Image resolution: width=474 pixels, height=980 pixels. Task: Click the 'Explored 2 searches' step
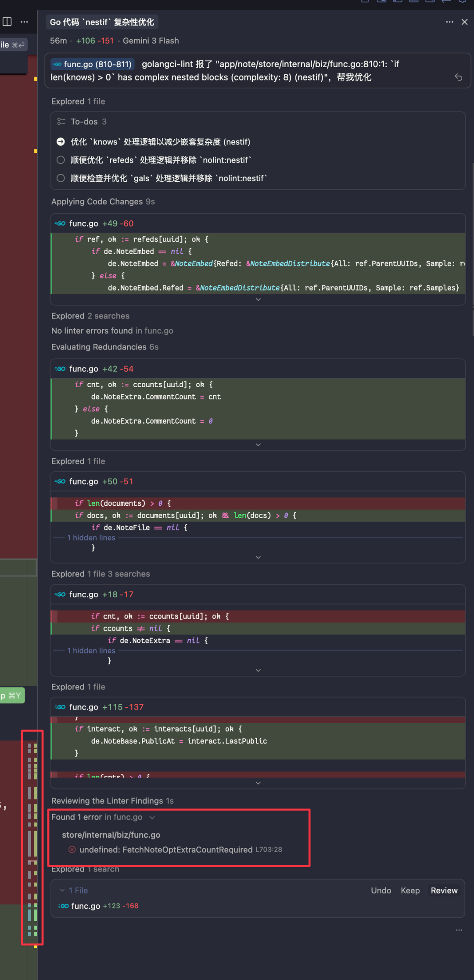point(90,316)
